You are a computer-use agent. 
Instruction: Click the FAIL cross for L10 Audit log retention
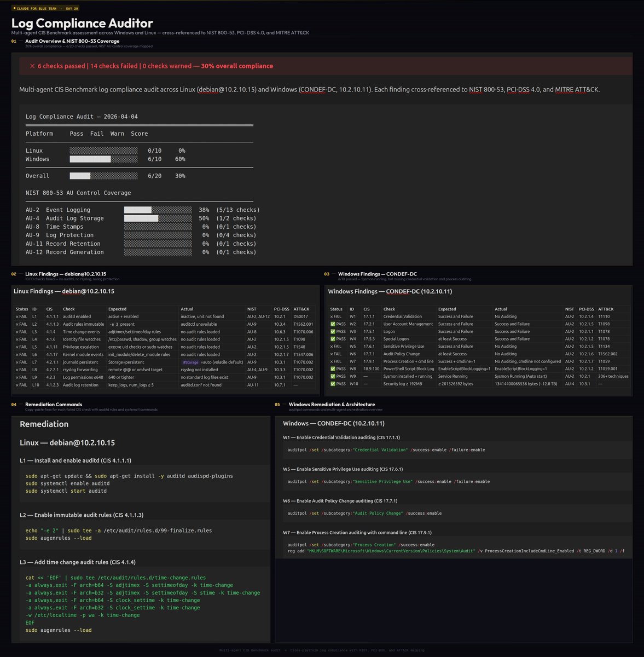click(x=18, y=385)
